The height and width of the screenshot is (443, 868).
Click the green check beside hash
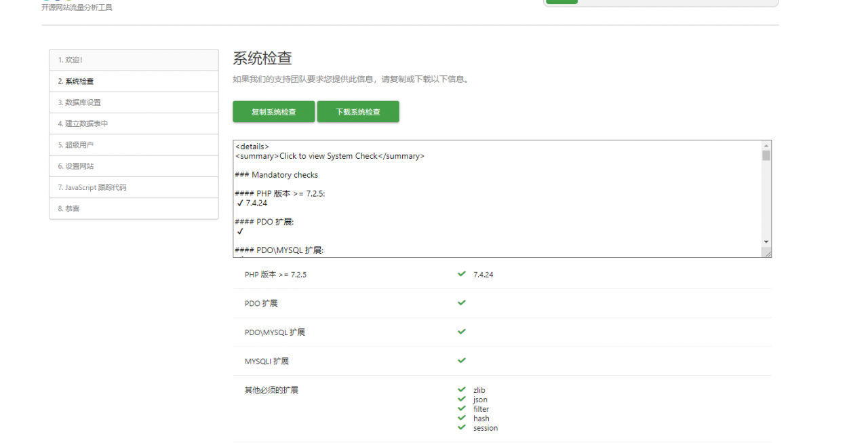pos(462,418)
